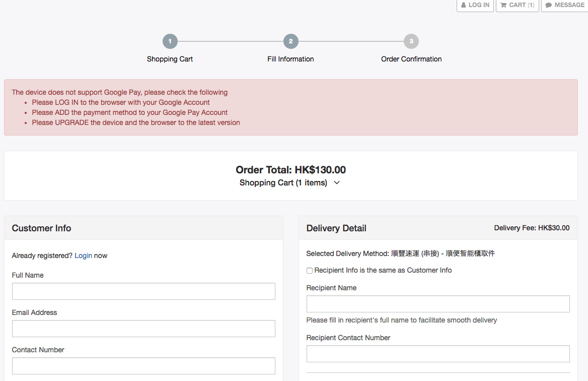
Task: Follow the Login link for registered customers
Action: click(x=83, y=256)
